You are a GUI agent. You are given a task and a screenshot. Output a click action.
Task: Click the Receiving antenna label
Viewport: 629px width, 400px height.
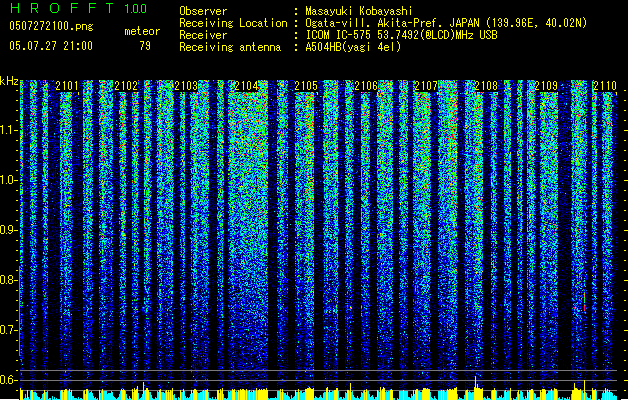pyautogui.click(x=230, y=47)
